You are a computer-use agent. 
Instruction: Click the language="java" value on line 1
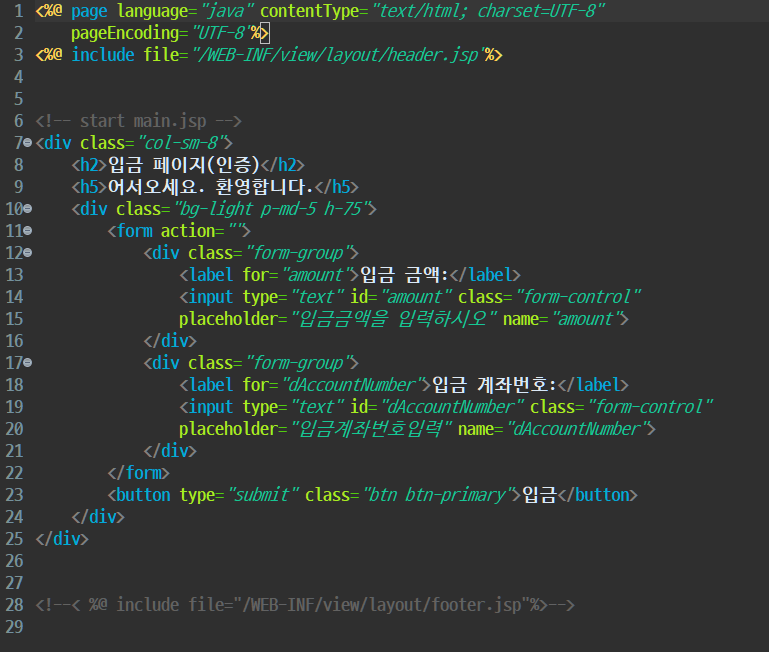tap(227, 11)
